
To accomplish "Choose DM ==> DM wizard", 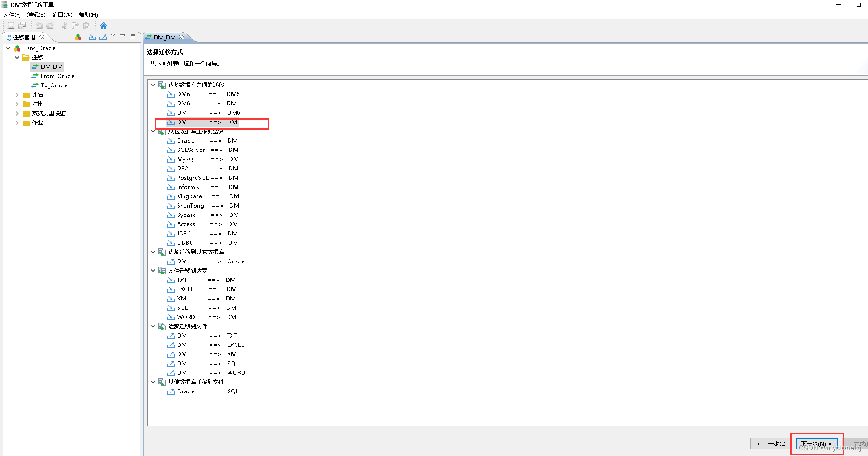I will pos(203,122).
